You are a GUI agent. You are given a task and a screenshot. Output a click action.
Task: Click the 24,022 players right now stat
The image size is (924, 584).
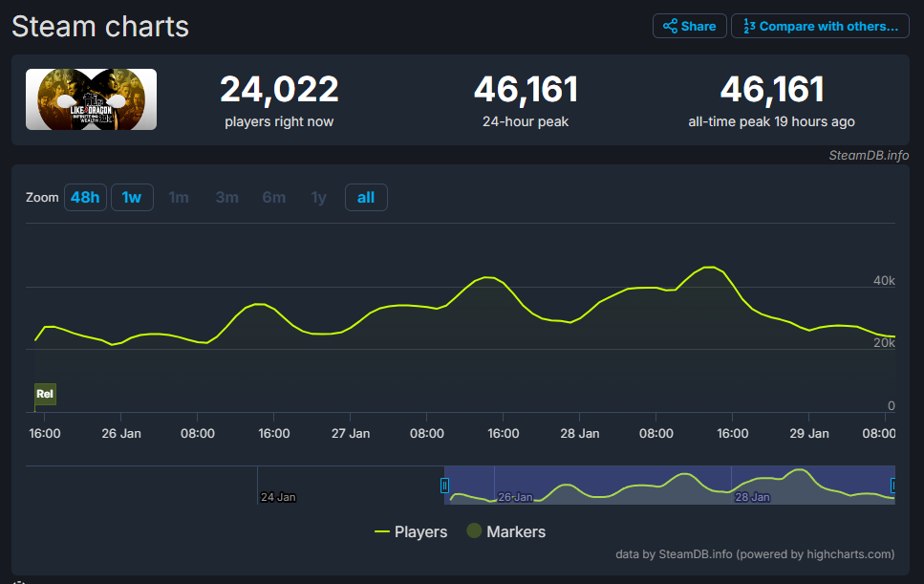279,100
